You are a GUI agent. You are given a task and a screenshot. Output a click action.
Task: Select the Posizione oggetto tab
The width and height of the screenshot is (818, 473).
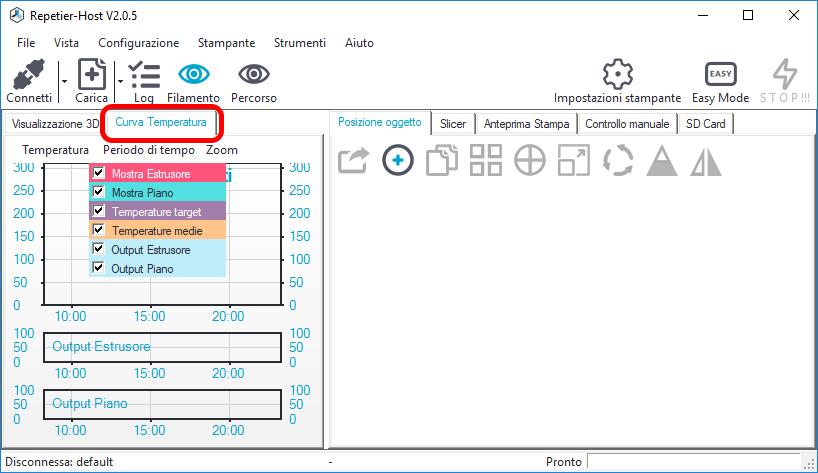(380, 123)
